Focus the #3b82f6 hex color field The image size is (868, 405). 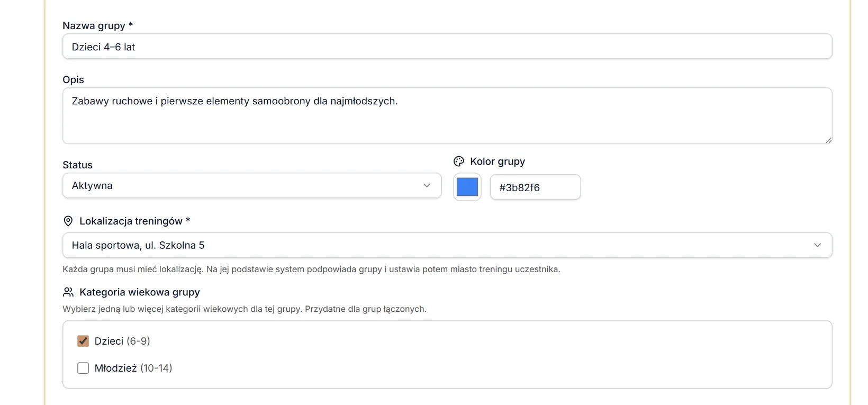pos(536,187)
